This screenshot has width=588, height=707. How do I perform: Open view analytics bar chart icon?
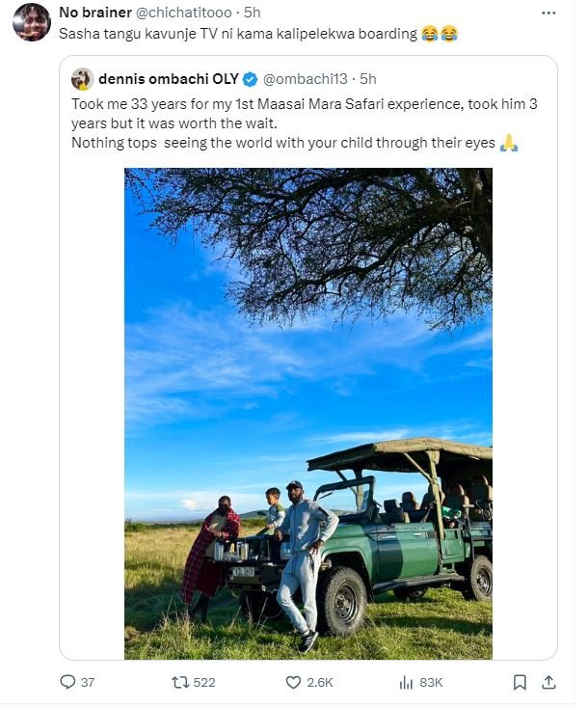[x=406, y=682]
